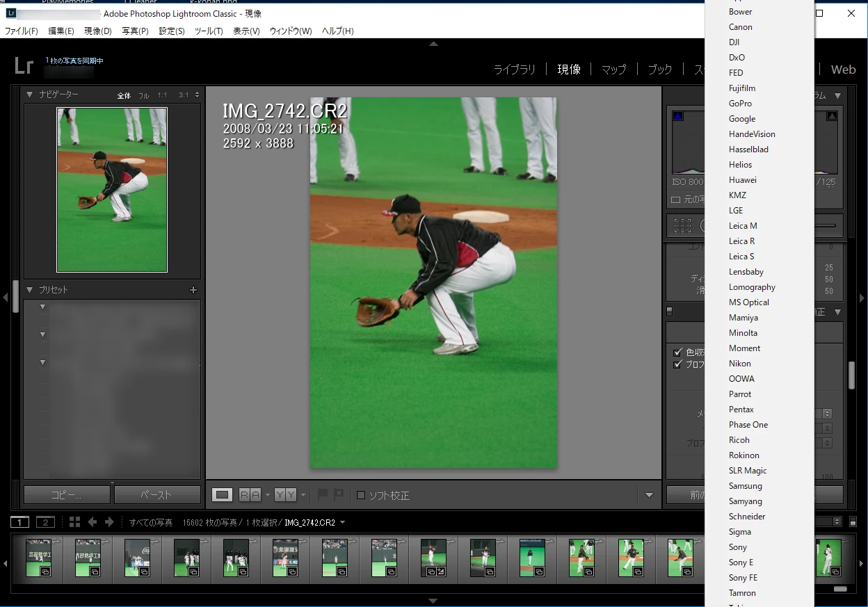Switch to the マップ module
The width and height of the screenshot is (868, 607).
coord(613,70)
